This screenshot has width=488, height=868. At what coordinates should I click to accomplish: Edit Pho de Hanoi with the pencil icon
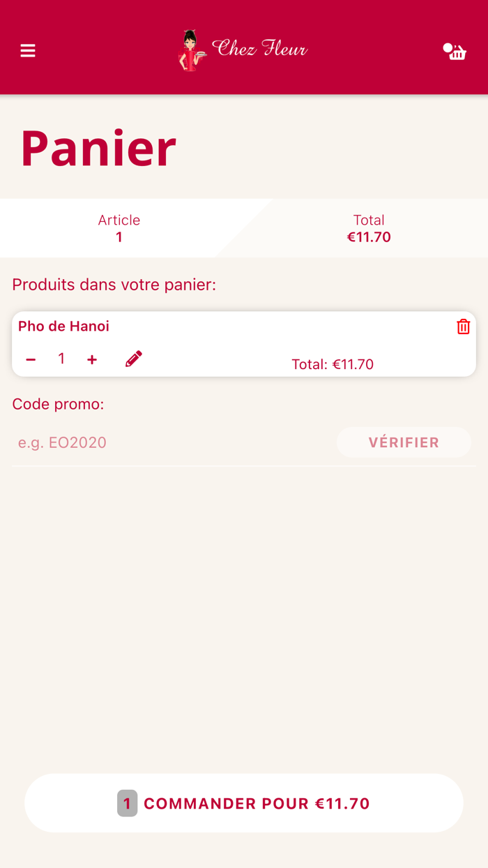[133, 359]
